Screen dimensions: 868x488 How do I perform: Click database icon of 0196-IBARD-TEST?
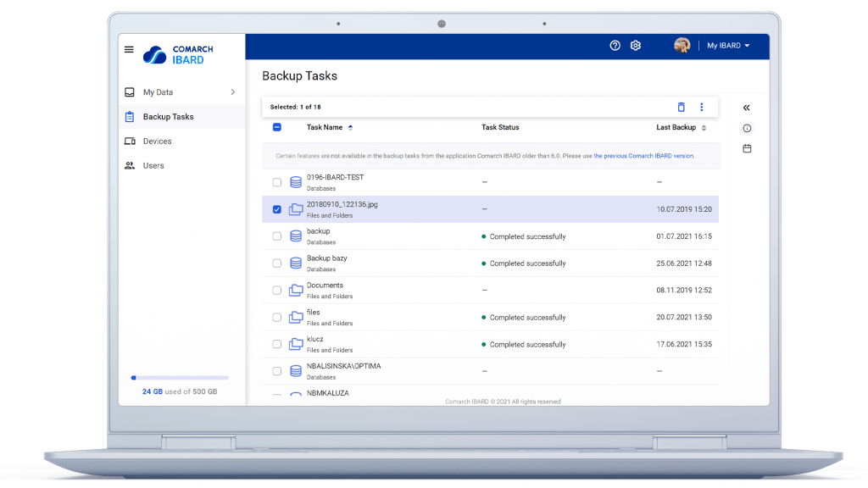click(296, 182)
